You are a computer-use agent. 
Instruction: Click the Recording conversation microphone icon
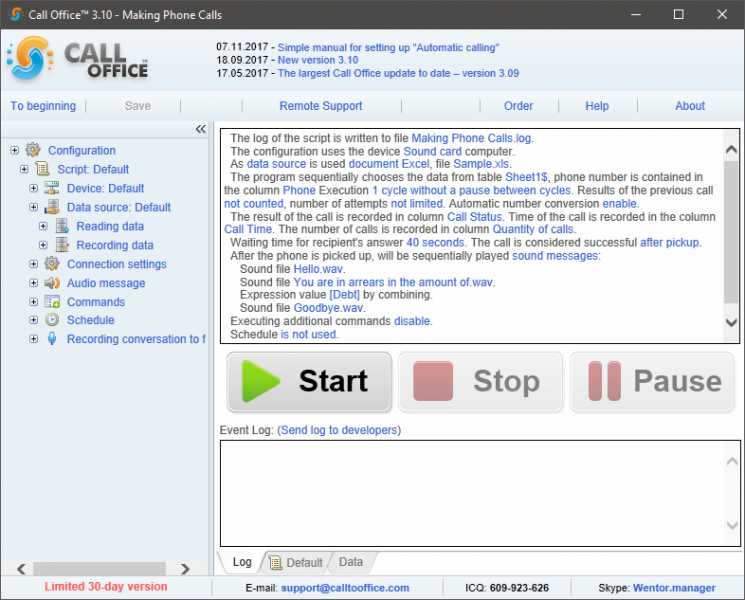pos(52,338)
